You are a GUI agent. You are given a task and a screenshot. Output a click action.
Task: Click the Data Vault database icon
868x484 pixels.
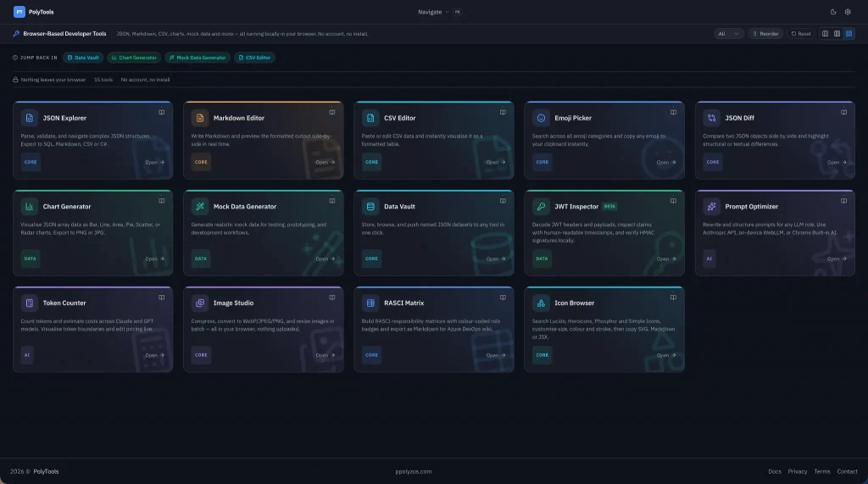(x=370, y=207)
